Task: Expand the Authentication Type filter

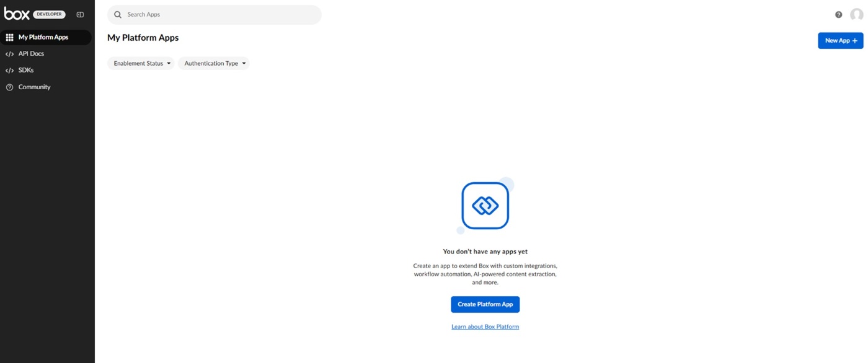Action: pos(214,63)
